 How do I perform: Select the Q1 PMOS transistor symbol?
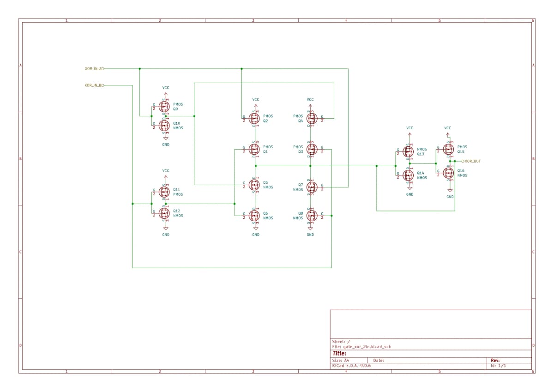[254, 149]
